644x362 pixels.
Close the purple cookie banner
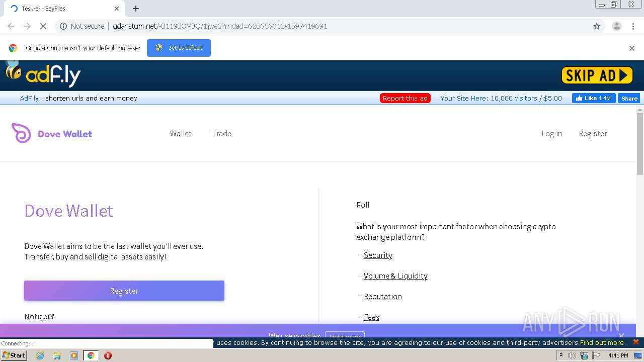point(621,335)
